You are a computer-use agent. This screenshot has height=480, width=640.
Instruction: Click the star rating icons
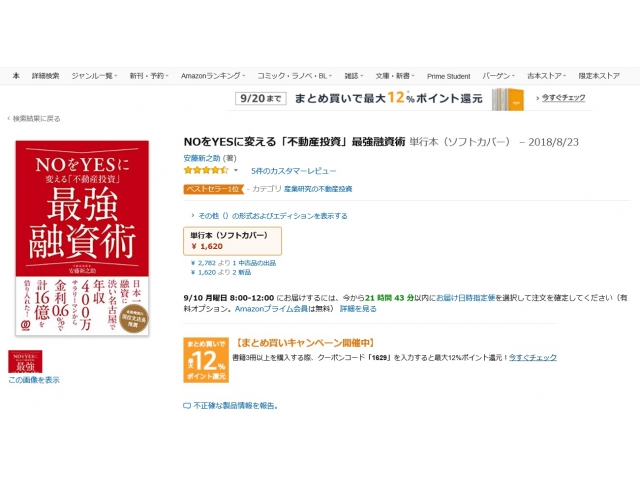(206, 170)
